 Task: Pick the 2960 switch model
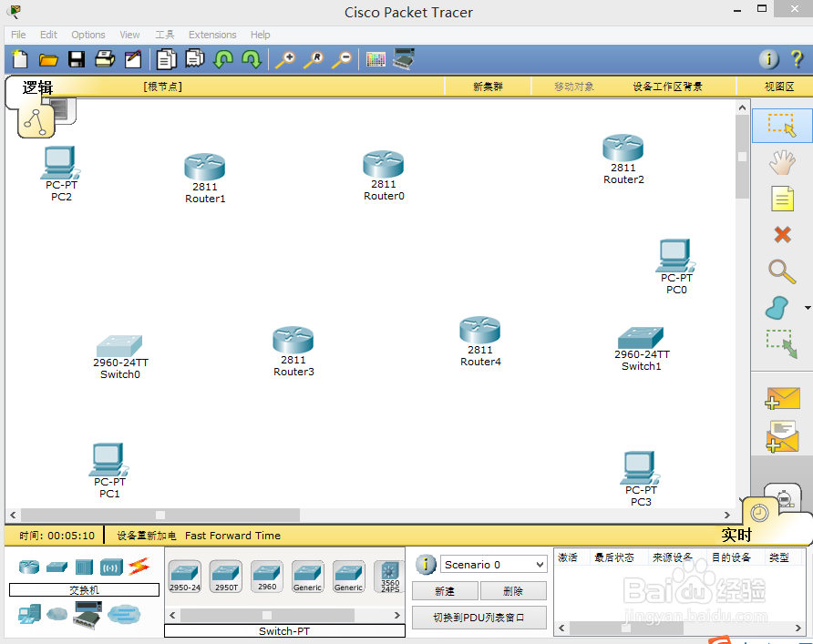pyautogui.click(x=267, y=576)
